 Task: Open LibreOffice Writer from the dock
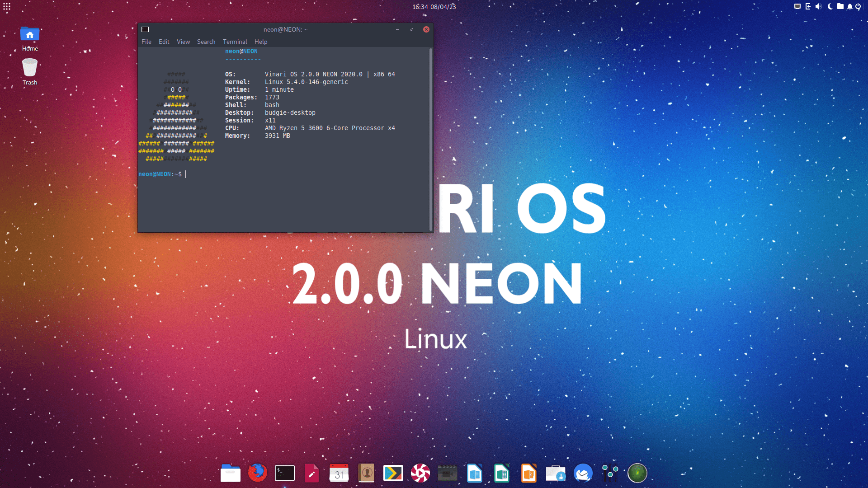[475, 473]
